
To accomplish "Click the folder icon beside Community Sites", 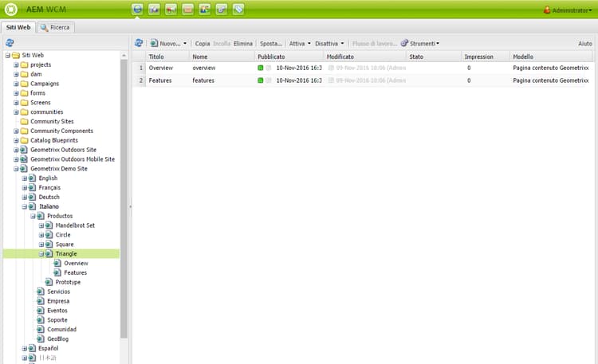I will (x=24, y=122).
